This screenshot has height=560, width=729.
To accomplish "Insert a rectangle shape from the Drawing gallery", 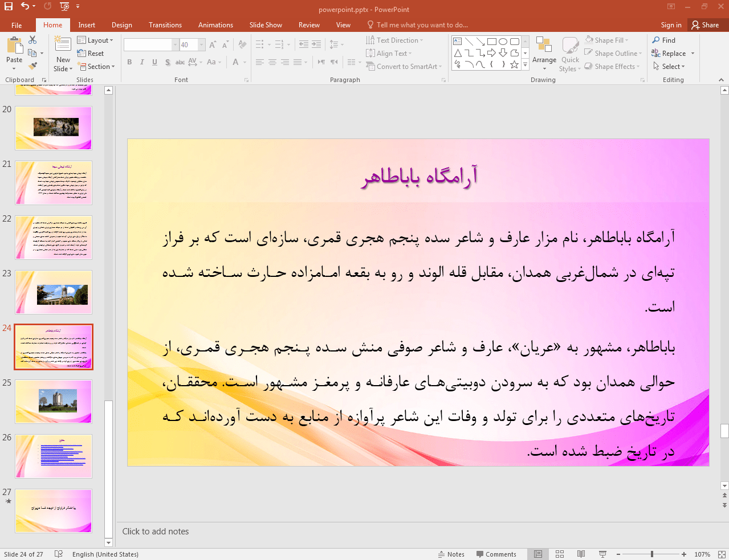I will coord(491,41).
